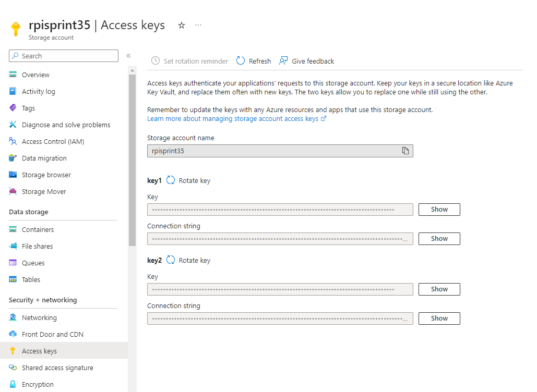
Task: Open Containers under Data storage
Action: click(x=38, y=229)
